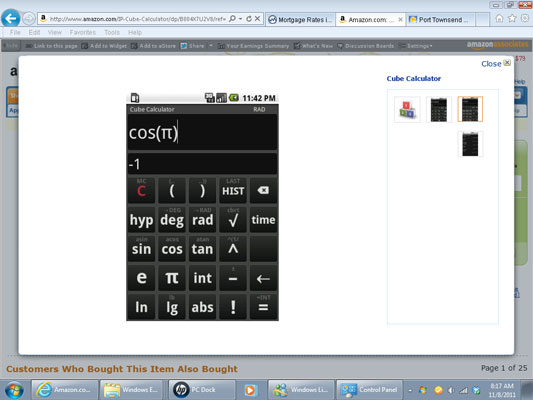
Task: Click the cos key
Action: (x=172, y=249)
